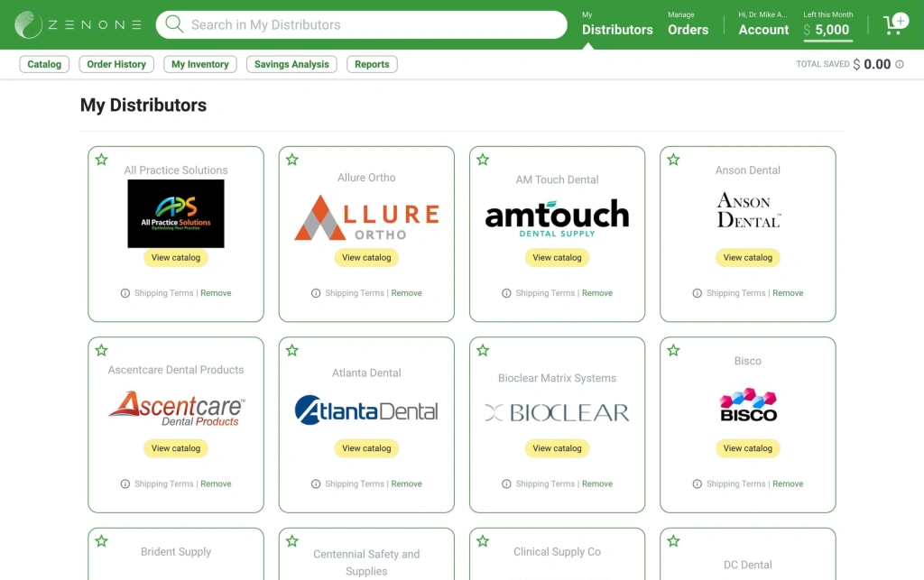Open the Order History tab

click(116, 64)
